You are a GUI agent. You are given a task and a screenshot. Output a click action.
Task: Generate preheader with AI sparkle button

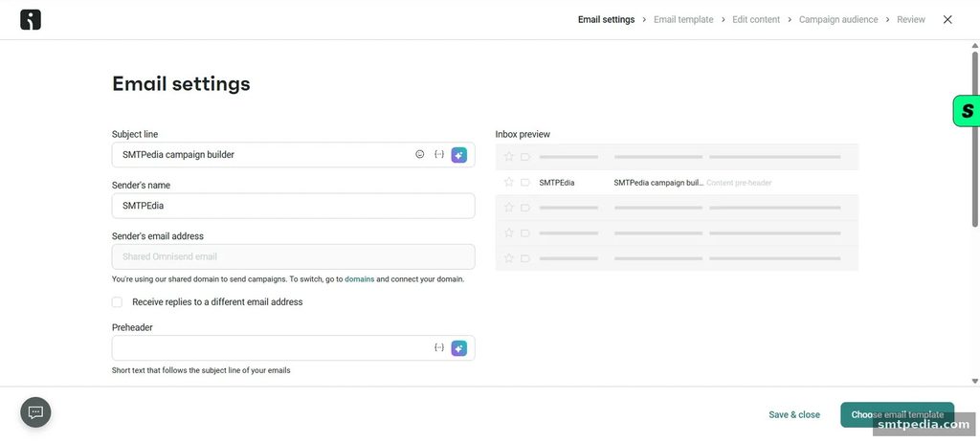(459, 348)
